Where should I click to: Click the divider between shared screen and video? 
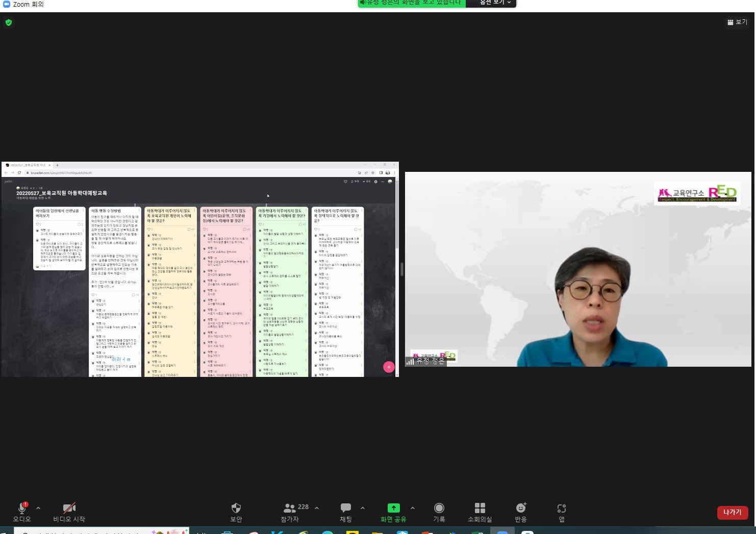tap(402, 269)
